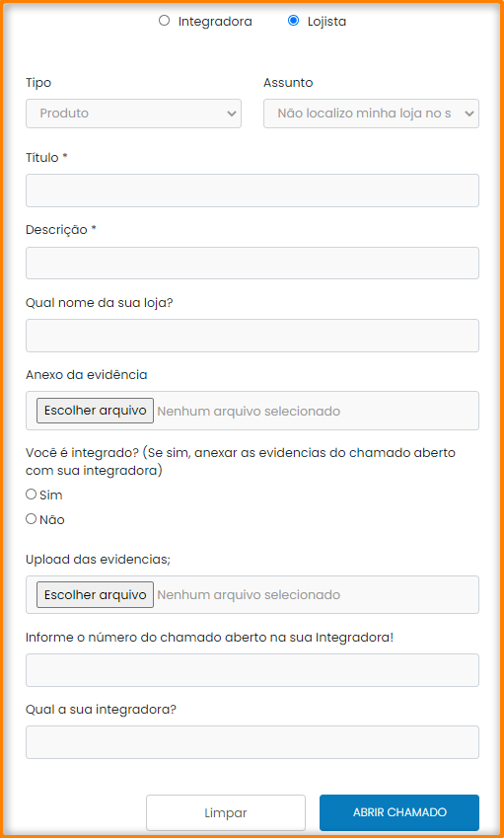Click the 'Assunto' label above dropdown
Screen dimensions: 504x838
[288, 83]
